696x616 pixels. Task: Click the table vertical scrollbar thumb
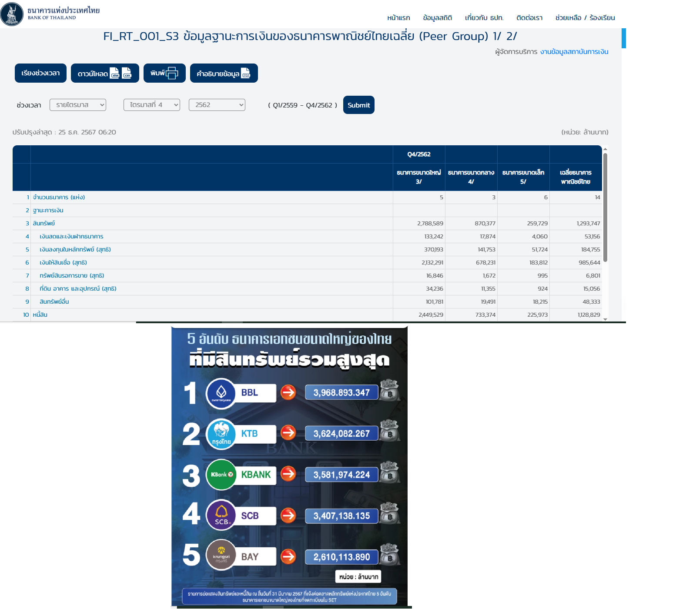[605, 208]
